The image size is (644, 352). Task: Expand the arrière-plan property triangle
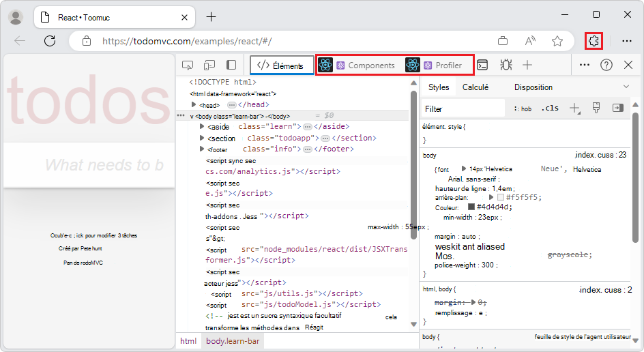491,197
